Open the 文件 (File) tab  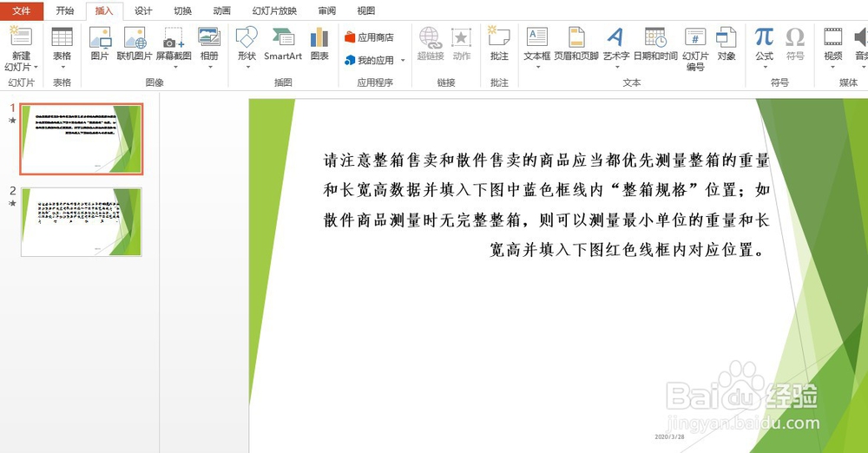click(x=22, y=10)
